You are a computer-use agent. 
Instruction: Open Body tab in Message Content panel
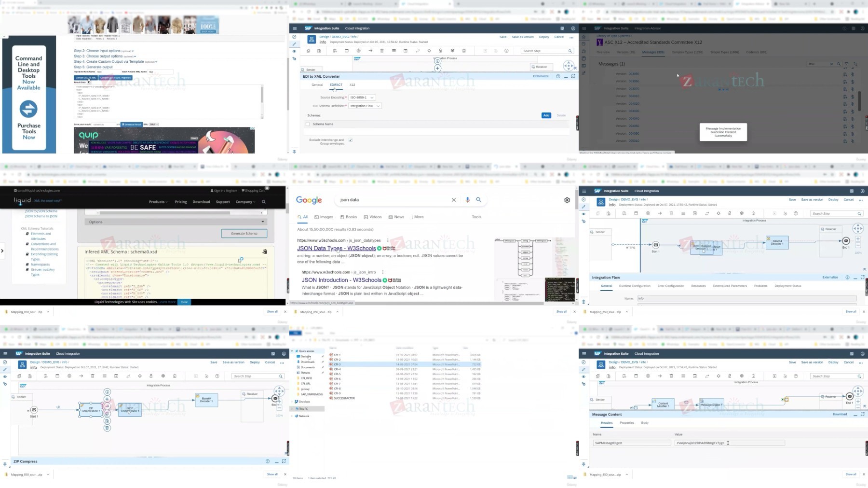(645, 423)
